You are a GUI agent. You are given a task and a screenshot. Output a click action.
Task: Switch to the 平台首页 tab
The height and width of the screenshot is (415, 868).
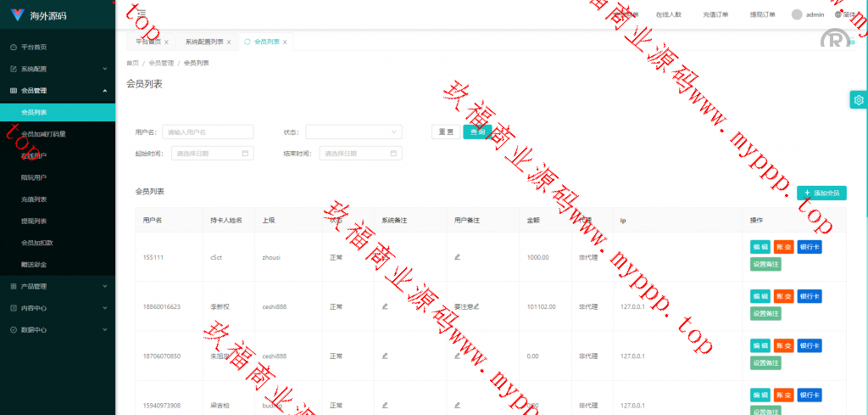click(147, 42)
